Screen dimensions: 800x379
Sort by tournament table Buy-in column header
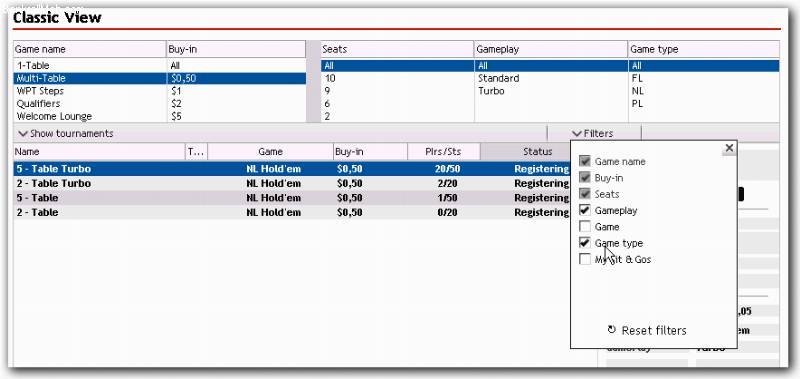click(x=370, y=151)
